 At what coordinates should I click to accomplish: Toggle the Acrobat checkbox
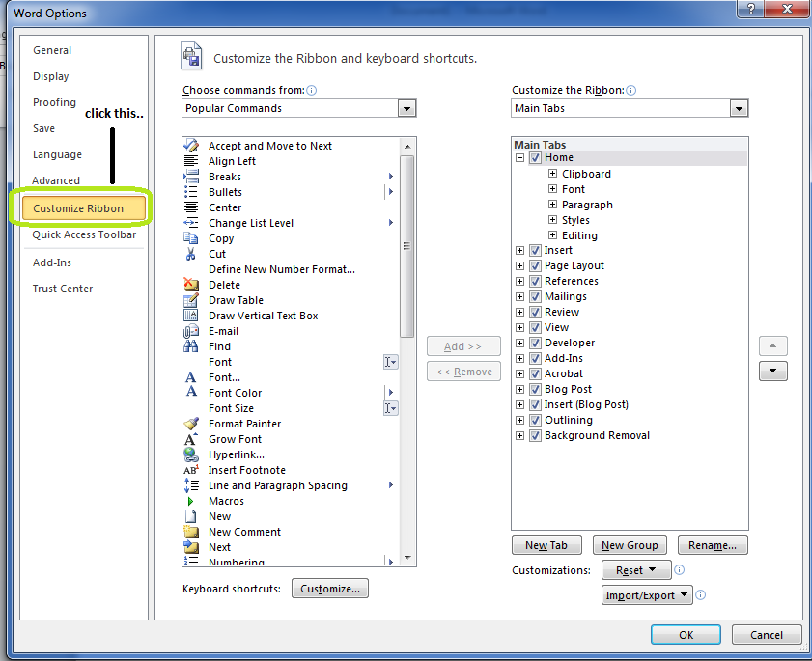536,373
